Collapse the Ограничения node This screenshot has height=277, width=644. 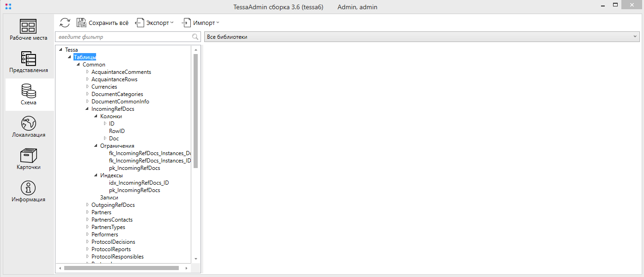(96, 146)
